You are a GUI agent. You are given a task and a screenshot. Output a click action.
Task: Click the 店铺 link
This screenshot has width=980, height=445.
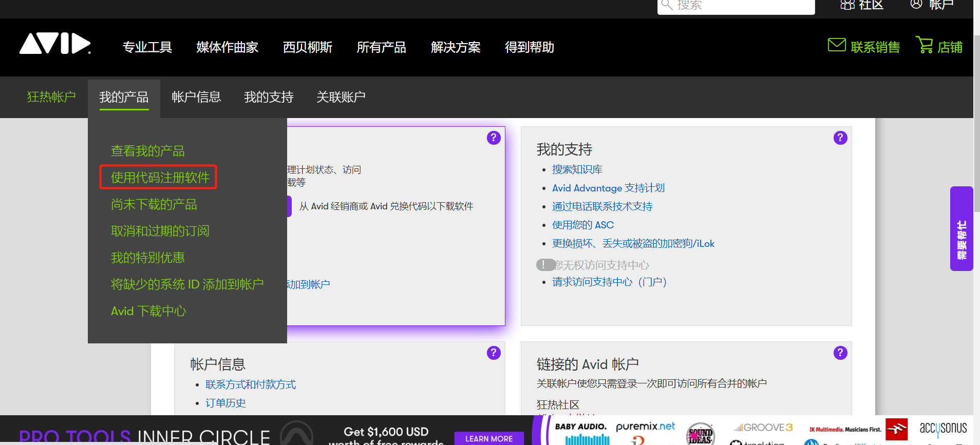[950, 47]
